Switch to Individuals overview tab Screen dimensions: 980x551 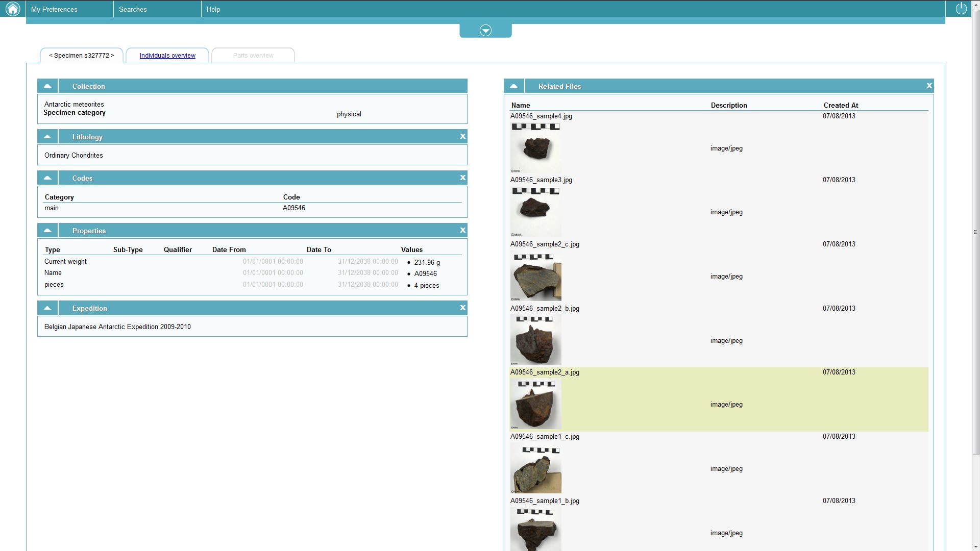pyautogui.click(x=167, y=56)
